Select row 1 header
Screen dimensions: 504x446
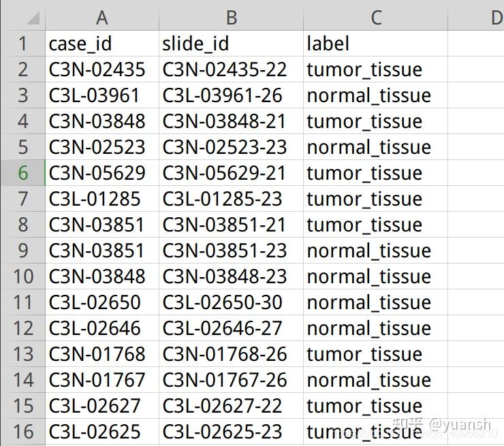coord(22,44)
